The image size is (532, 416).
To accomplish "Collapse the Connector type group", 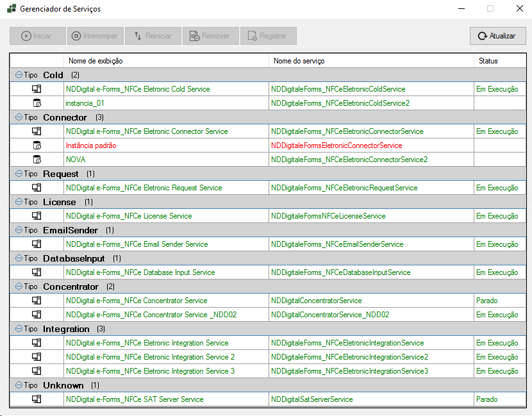I will [x=18, y=117].
